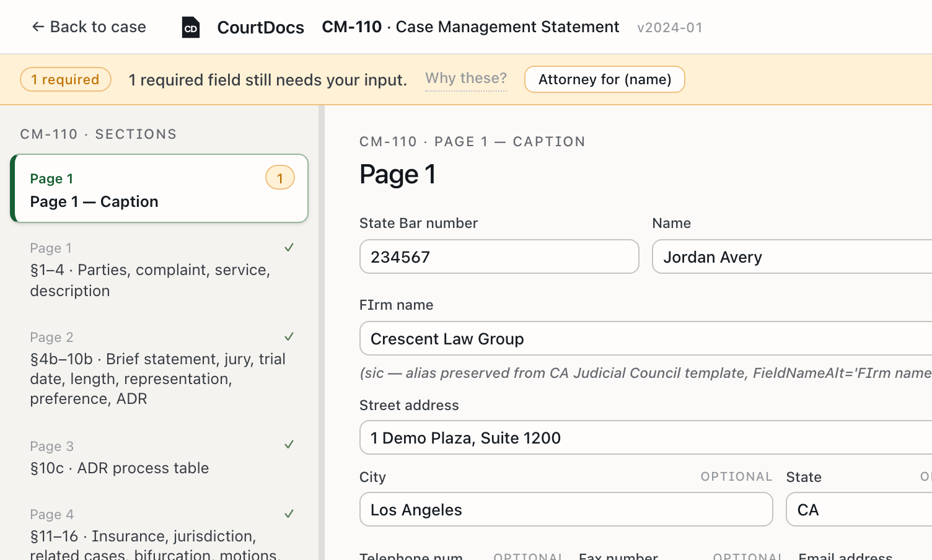The height and width of the screenshot is (560, 932).
Task: Open section §10c ADR process table
Action: (159, 457)
